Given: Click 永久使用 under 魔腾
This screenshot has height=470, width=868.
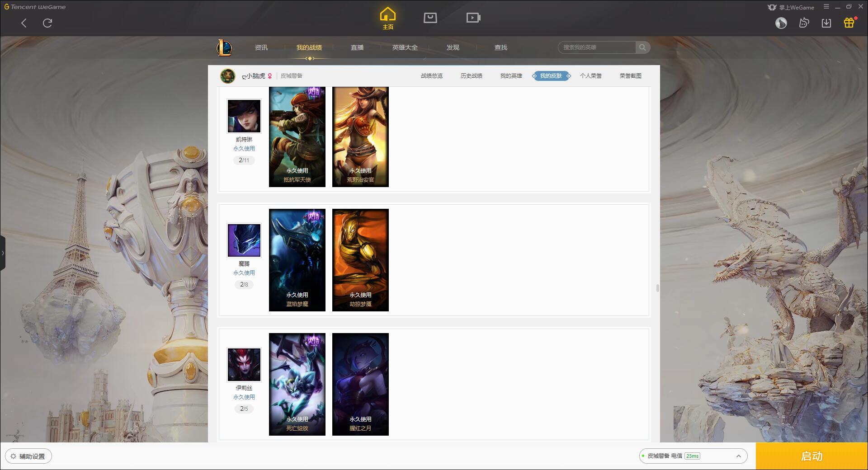Looking at the screenshot, I should [x=244, y=273].
